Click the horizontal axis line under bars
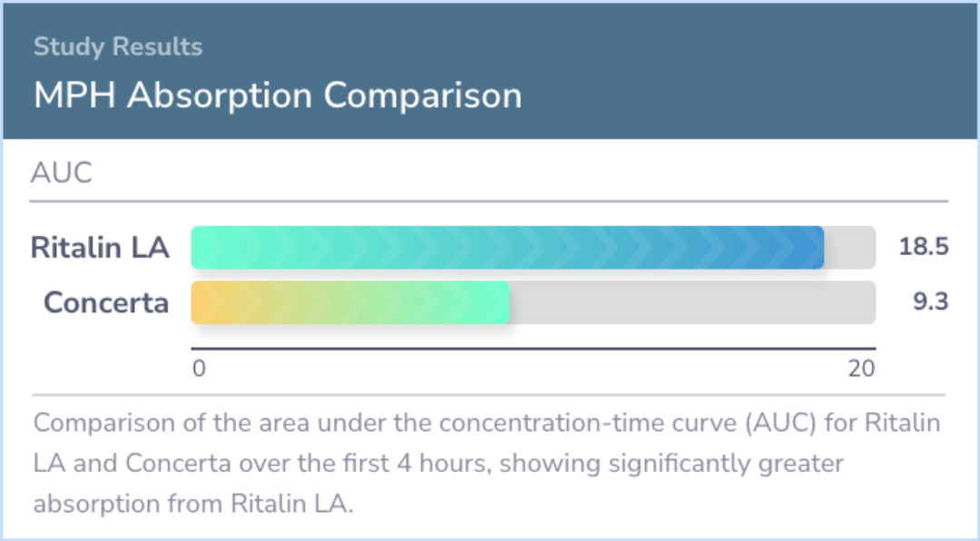 (x=534, y=349)
